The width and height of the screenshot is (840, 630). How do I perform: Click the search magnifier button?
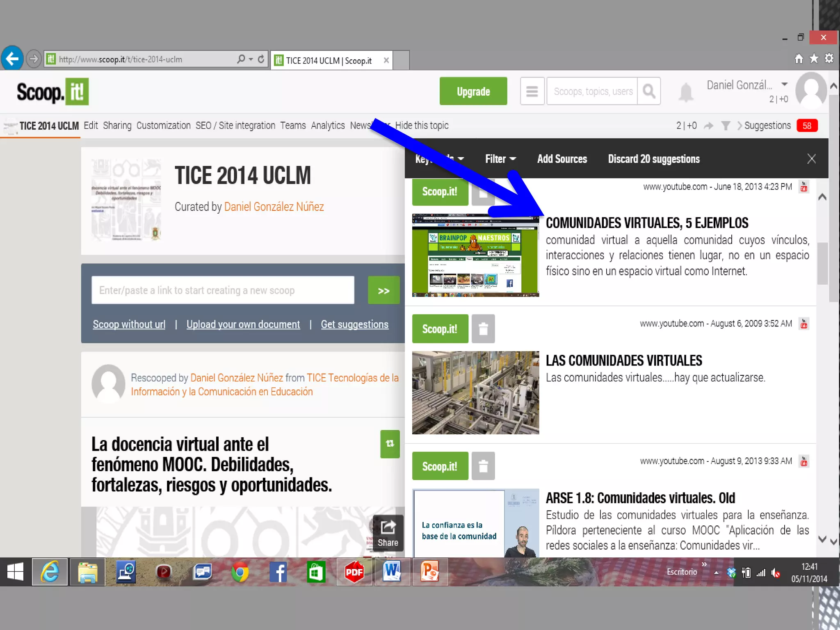(x=649, y=91)
